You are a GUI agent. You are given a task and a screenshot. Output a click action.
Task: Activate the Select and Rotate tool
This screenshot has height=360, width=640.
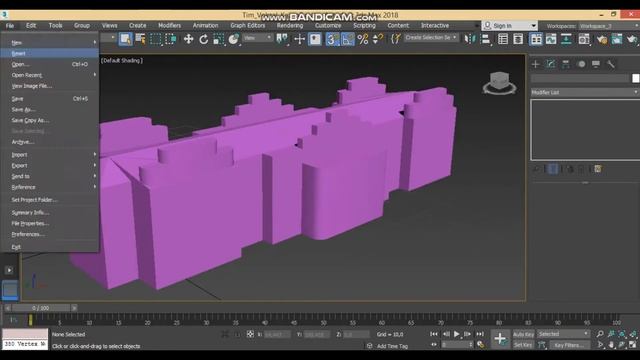coord(203,39)
